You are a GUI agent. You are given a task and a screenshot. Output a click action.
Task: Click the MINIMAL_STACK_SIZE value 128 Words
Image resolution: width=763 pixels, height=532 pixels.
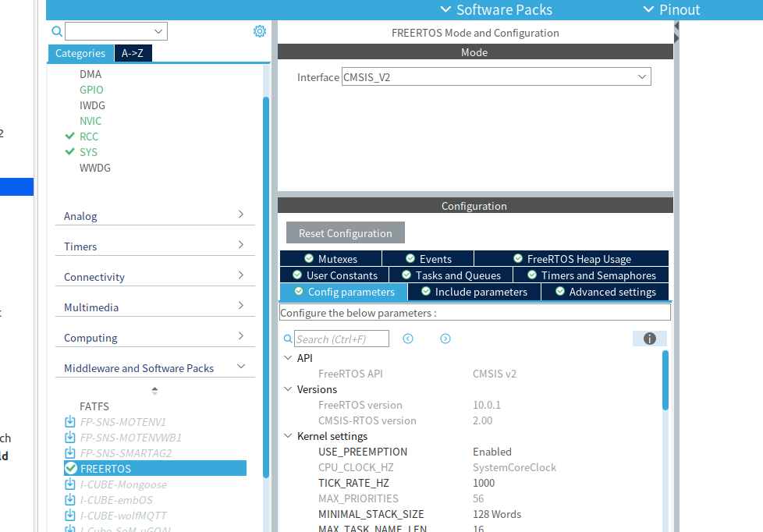497,513
